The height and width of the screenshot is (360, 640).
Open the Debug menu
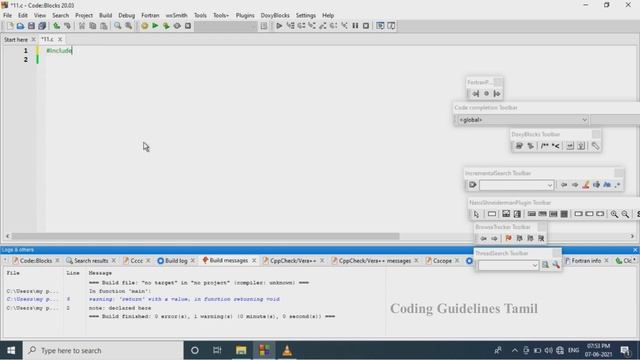[x=127, y=15]
